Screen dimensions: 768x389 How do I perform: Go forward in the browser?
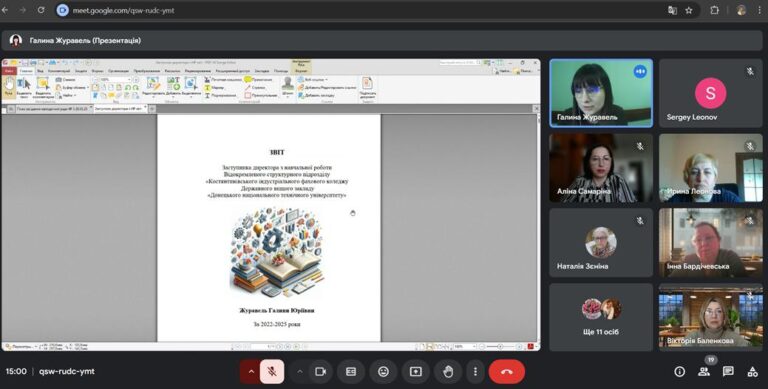[x=23, y=10]
